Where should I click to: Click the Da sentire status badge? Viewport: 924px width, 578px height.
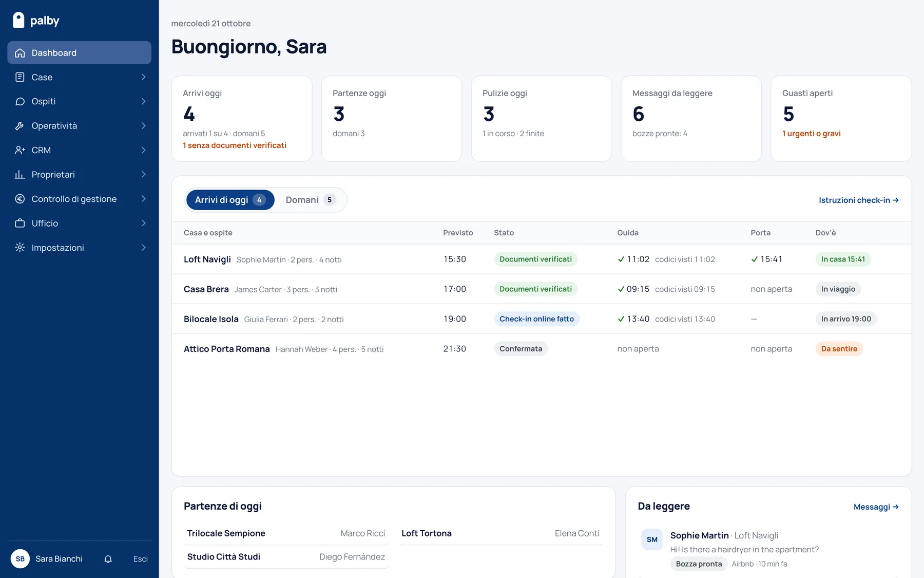[839, 349]
